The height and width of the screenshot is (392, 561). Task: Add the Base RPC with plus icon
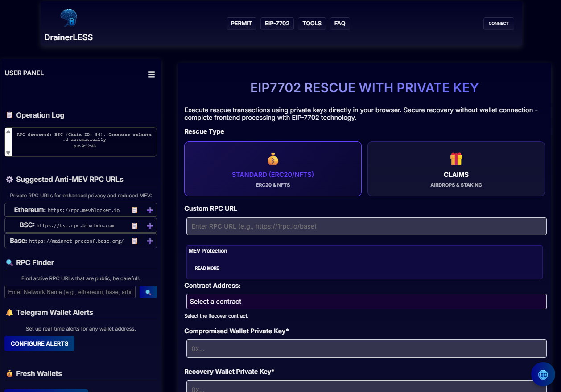[x=150, y=241]
